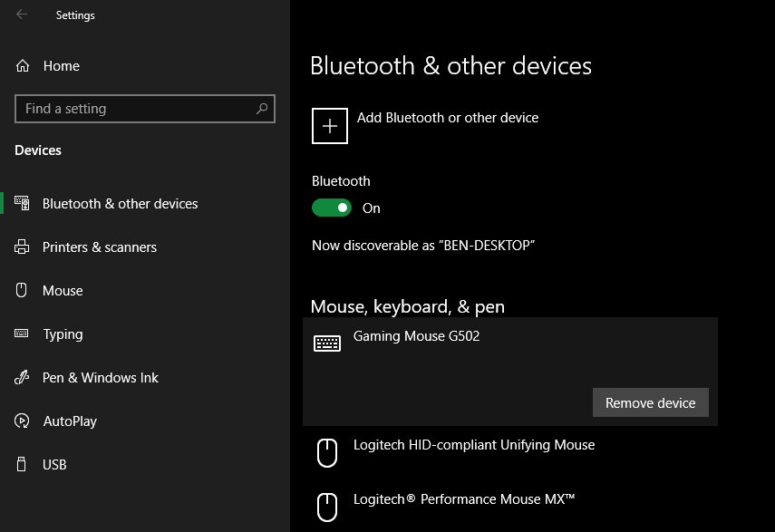Select the Mouse sidebar icon
The image size is (775, 532).
coord(23,290)
